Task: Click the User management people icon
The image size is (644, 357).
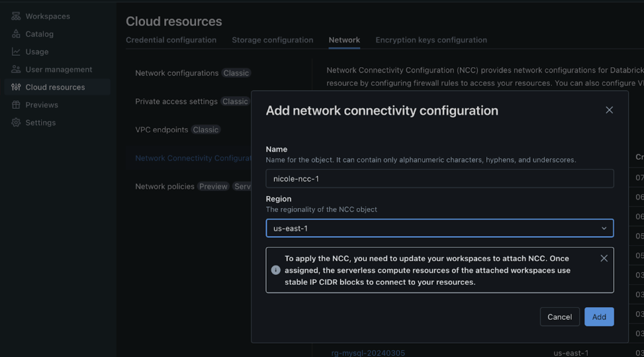Action: (x=16, y=69)
